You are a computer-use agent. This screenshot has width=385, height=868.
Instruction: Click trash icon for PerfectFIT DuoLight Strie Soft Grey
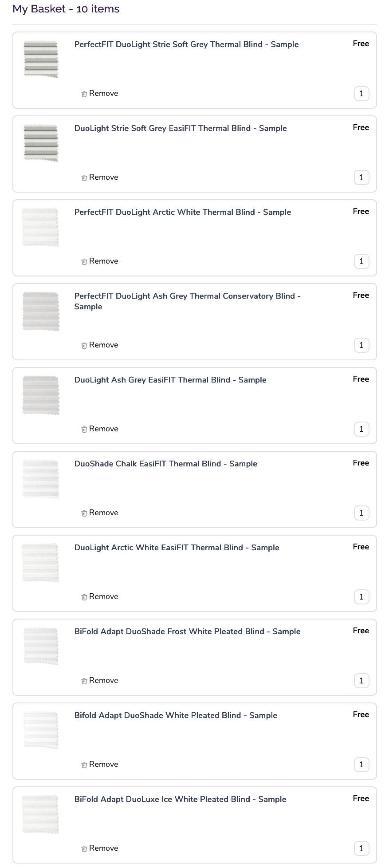(84, 94)
